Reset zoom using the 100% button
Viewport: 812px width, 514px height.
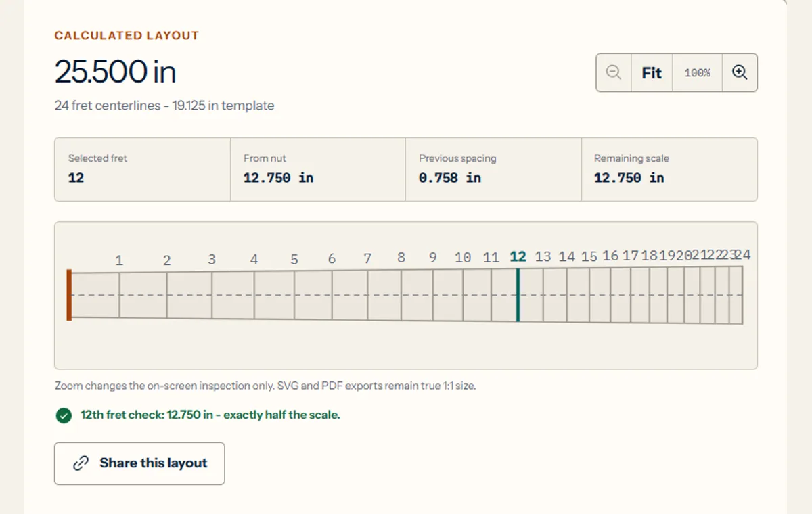pyautogui.click(x=698, y=72)
